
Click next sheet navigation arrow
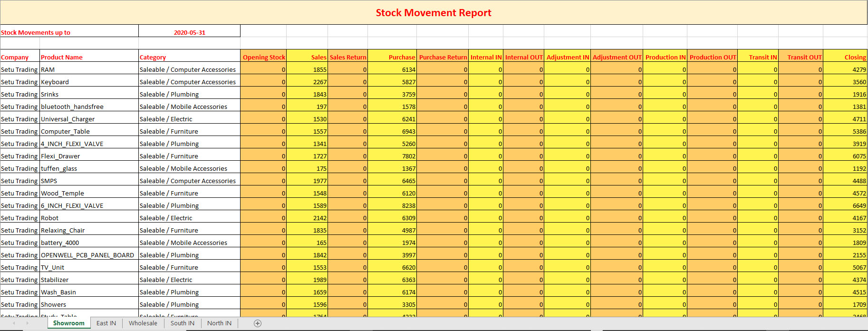27,323
